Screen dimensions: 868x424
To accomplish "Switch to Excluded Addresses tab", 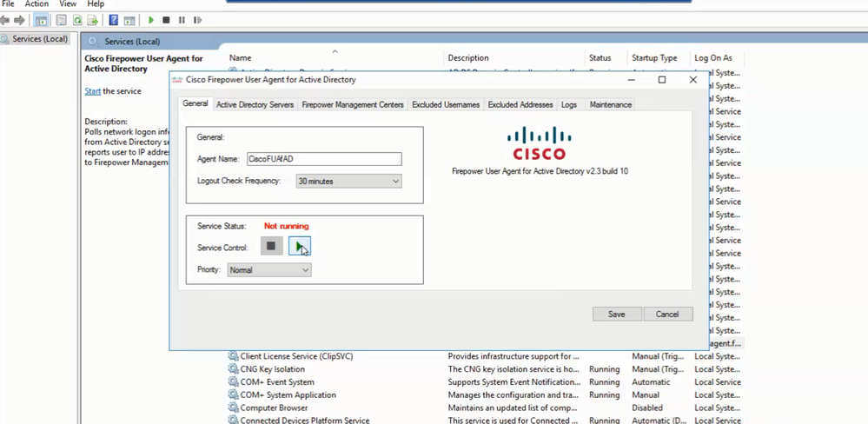I will coord(520,104).
